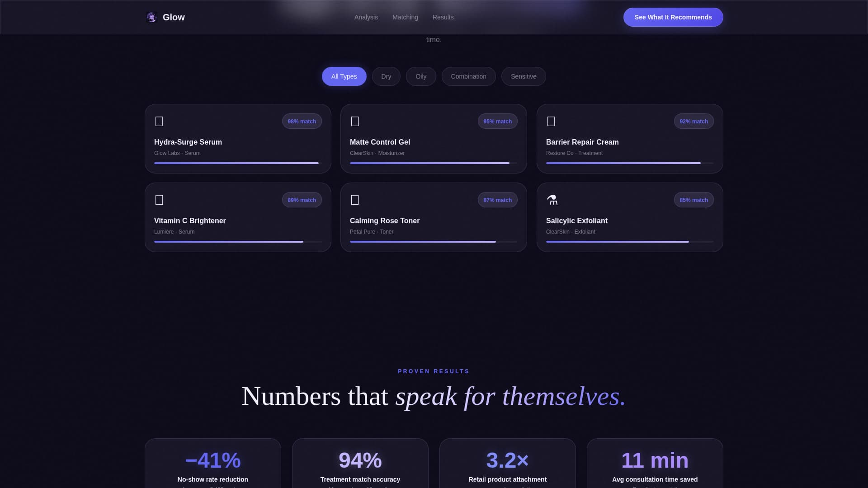Image resolution: width=868 pixels, height=488 pixels.
Task: Select the All Types filter
Action: click(344, 76)
